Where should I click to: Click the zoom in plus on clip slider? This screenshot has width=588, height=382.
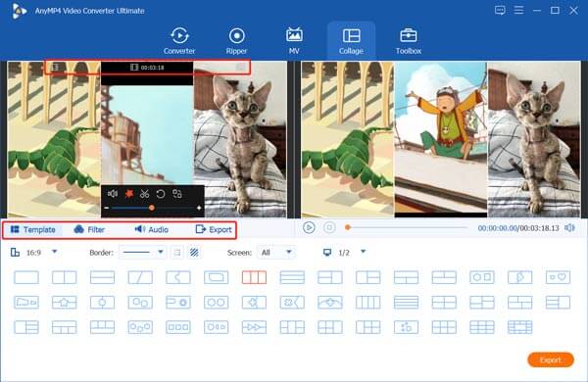pyautogui.click(x=199, y=208)
